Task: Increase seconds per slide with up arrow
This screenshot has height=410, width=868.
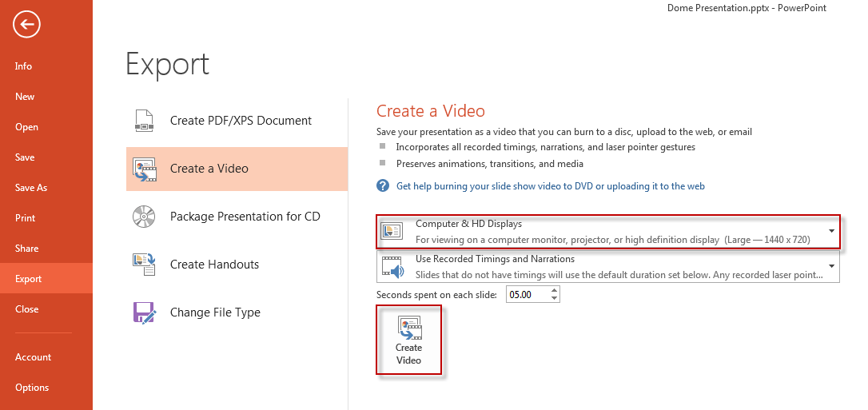Action: pos(555,292)
